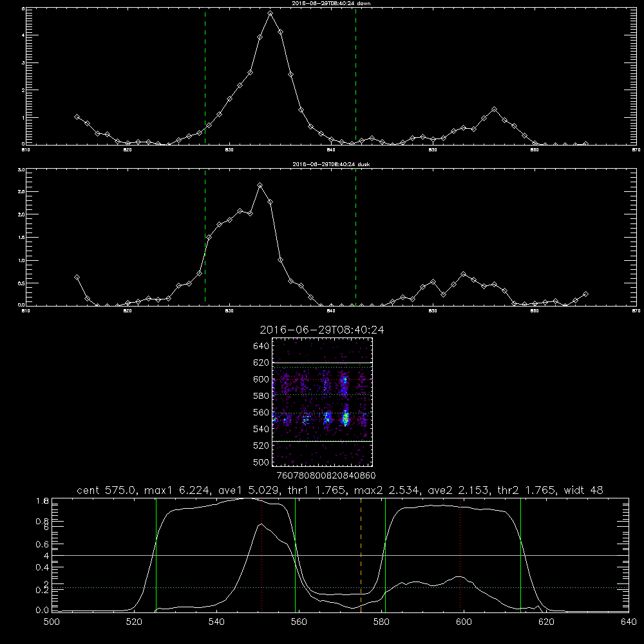Select the 2016-06-29T08:40:24 title above the spectral image
The image size is (644, 644).
click(322, 330)
